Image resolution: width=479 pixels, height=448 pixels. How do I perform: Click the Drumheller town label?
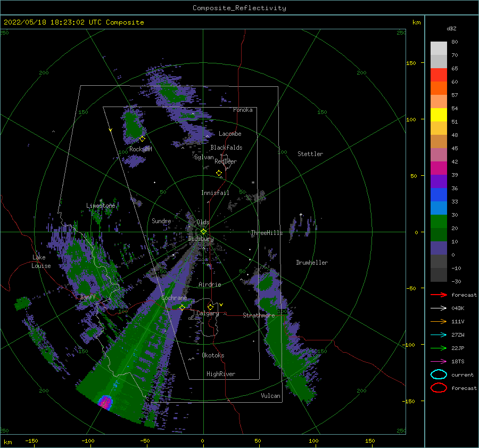click(311, 263)
